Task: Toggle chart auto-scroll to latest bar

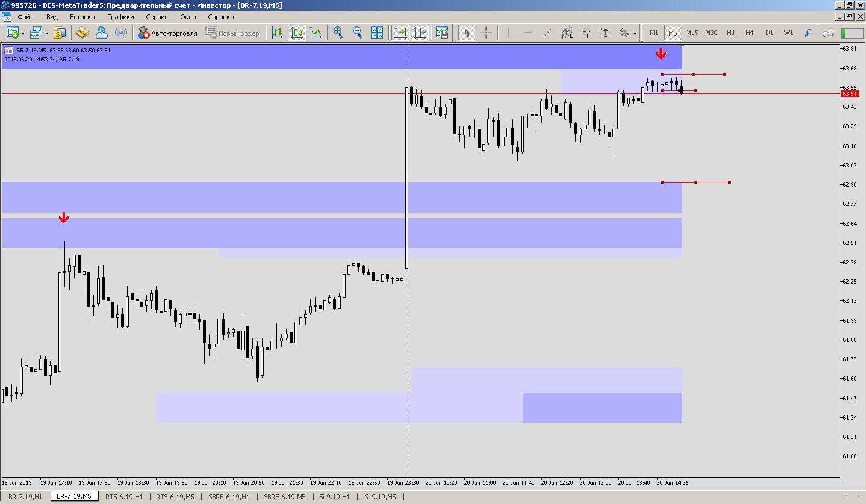Action: coord(400,33)
